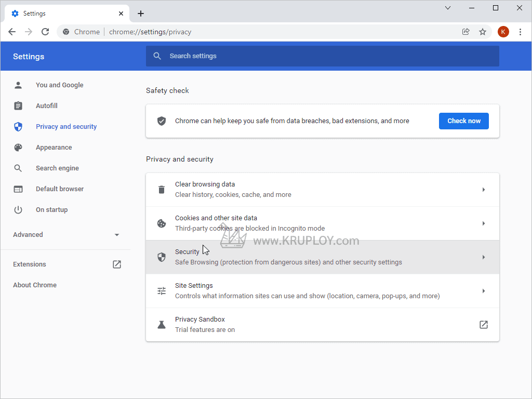Open the tab search chevron
The width and height of the screenshot is (532, 399).
click(x=448, y=8)
